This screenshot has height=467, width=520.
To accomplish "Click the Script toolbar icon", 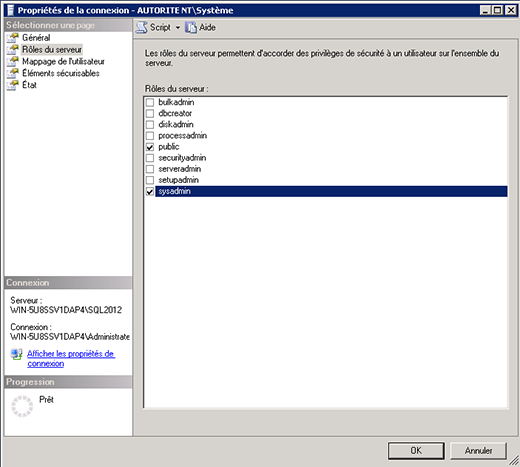I will [142, 27].
